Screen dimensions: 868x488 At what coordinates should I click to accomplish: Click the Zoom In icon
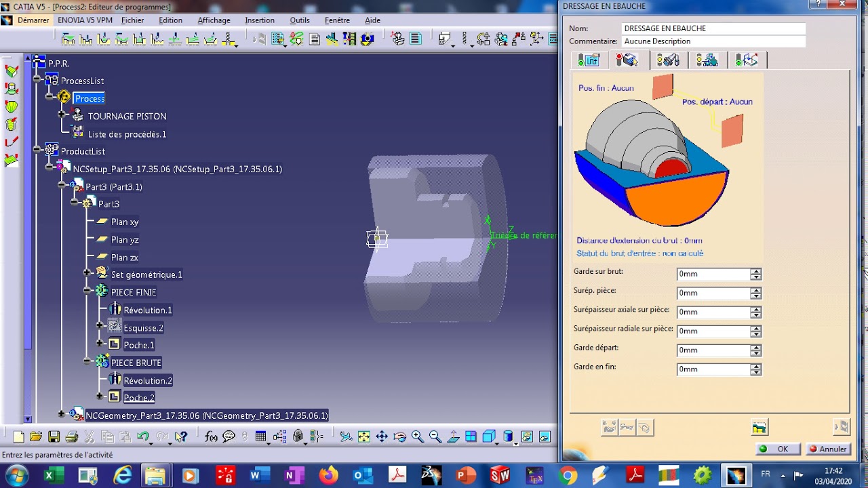pos(417,437)
